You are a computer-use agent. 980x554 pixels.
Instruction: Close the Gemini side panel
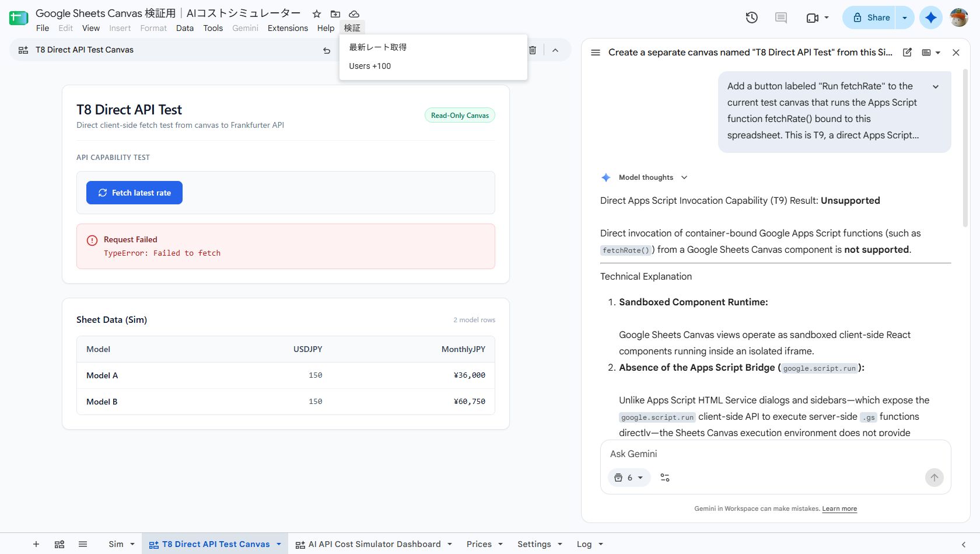click(956, 53)
